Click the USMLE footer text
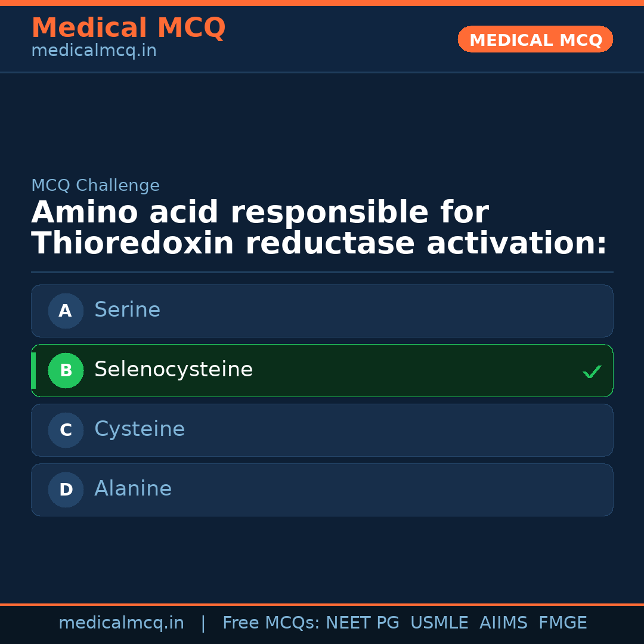The image size is (644, 644). [439, 623]
